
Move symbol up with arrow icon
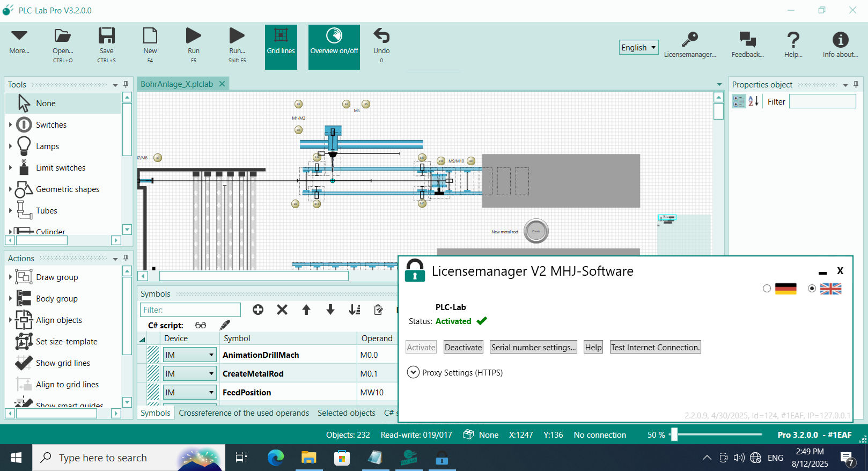(x=306, y=310)
